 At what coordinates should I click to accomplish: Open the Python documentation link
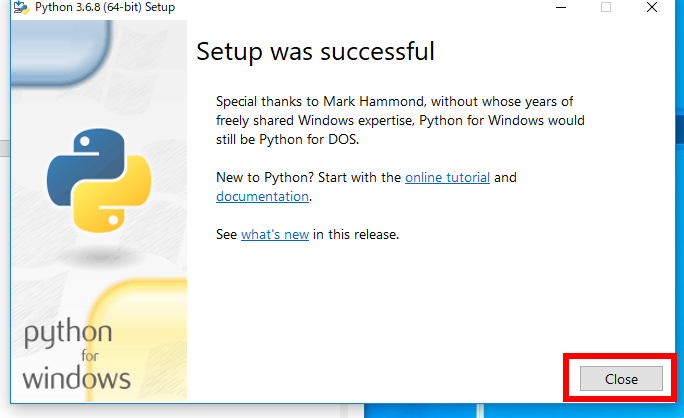(262, 197)
